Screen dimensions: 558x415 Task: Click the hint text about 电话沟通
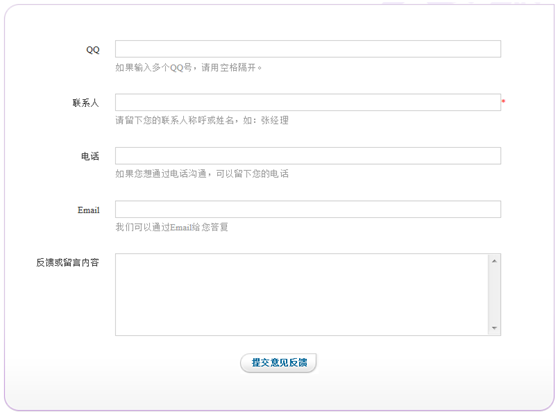202,174
